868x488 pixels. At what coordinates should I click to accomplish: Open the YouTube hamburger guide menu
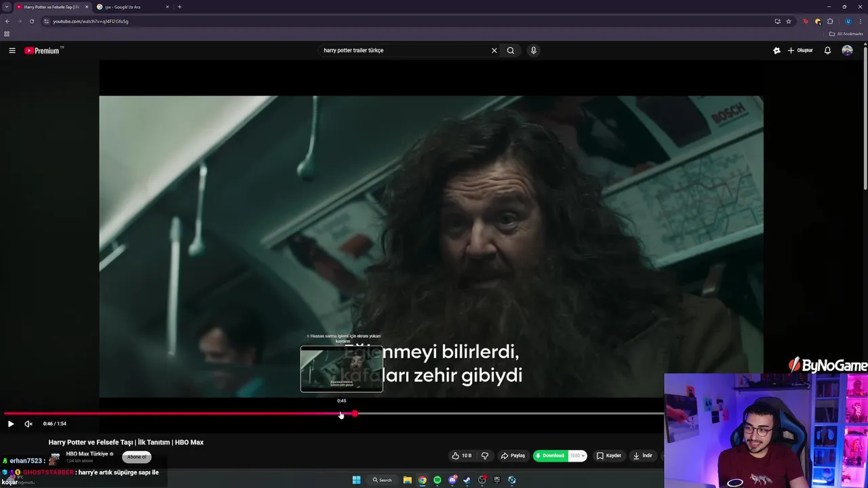point(12,50)
